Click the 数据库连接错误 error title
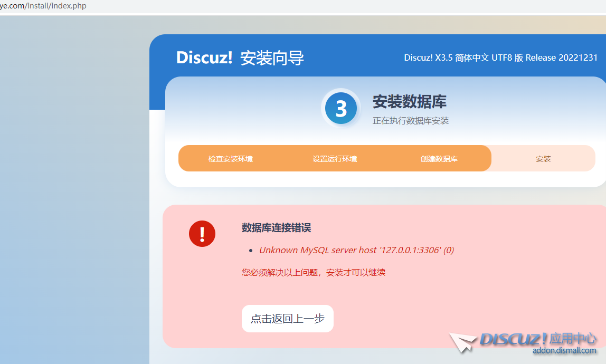The height and width of the screenshot is (364, 606). [x=276, y=228]
